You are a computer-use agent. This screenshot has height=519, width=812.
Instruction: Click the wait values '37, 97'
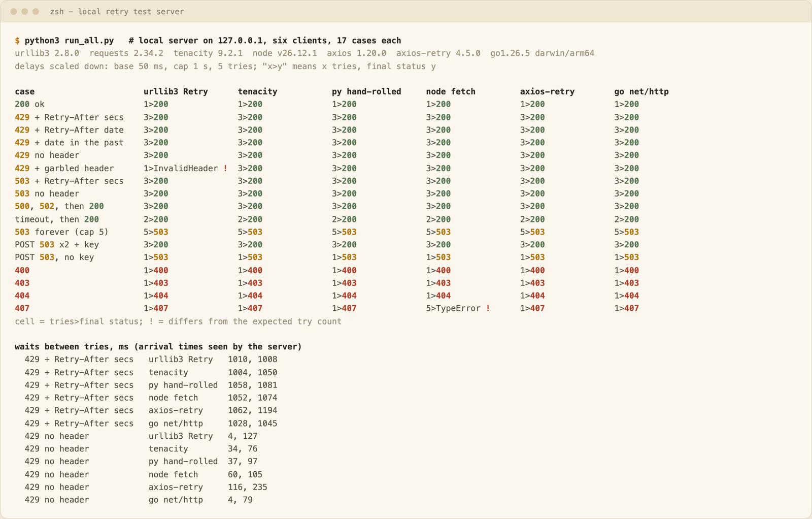pos(243,462)
